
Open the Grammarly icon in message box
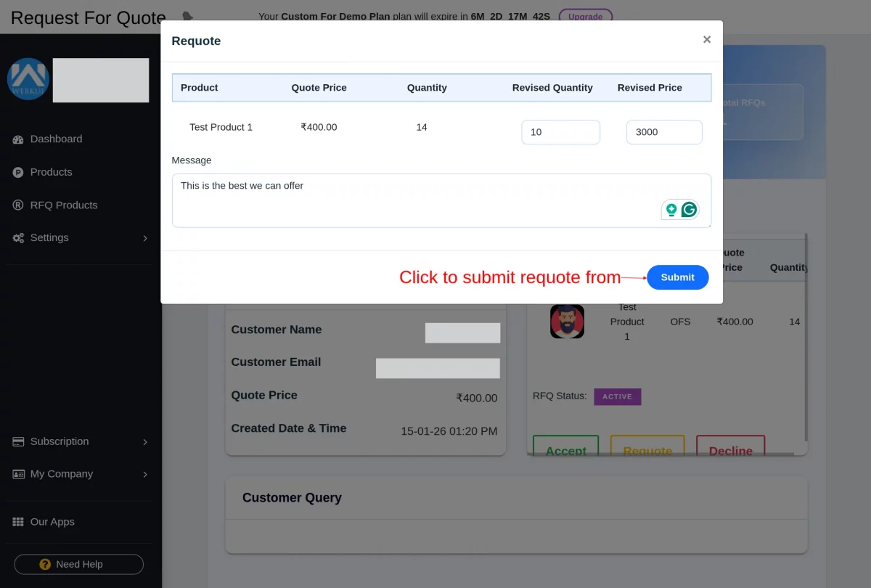click(689, 210)
